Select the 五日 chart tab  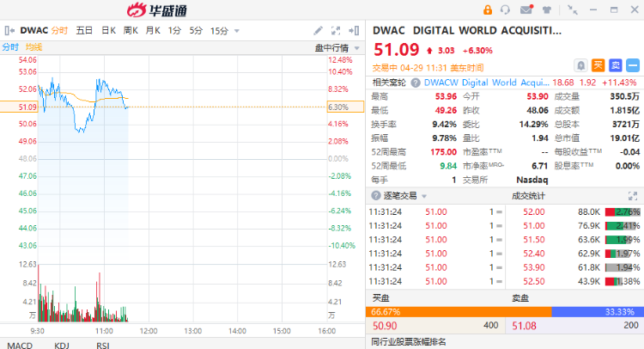click(x=84, y=30)
